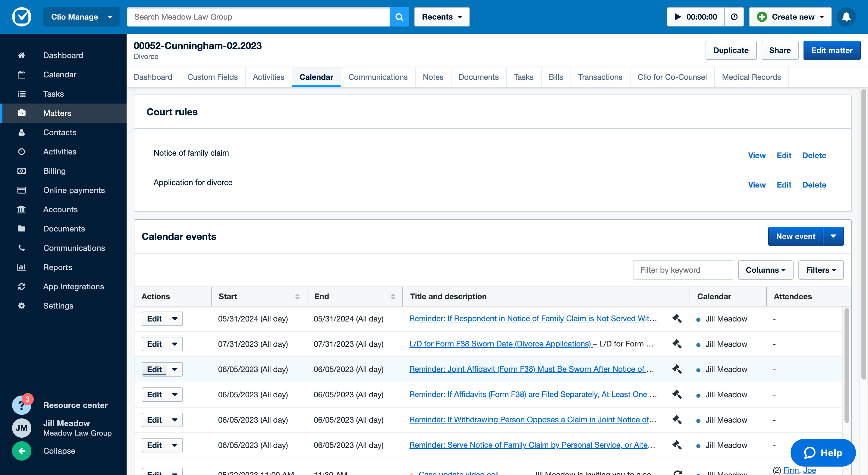
Task: Click the Clio checkmark logo
Action: pos(22,17)
